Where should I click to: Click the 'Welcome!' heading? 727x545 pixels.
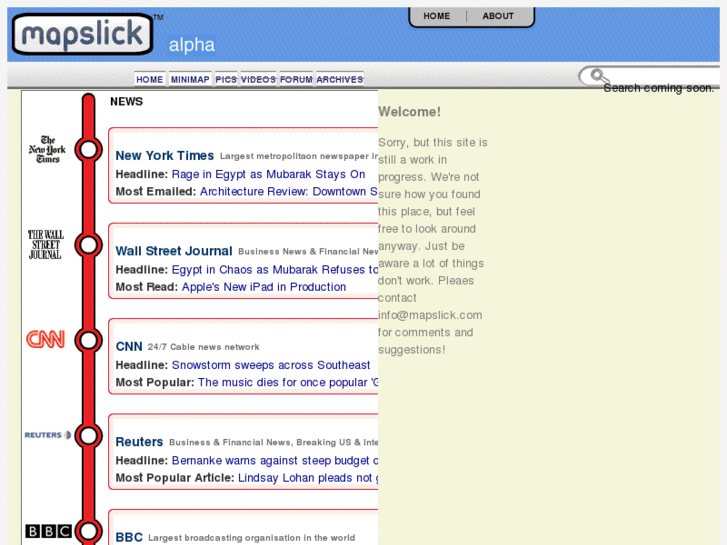click(409, 112)
